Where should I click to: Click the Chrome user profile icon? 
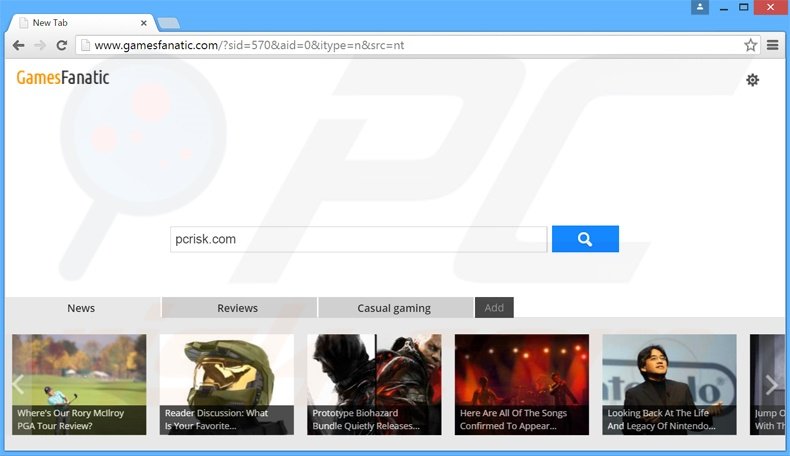click(700, 7)
